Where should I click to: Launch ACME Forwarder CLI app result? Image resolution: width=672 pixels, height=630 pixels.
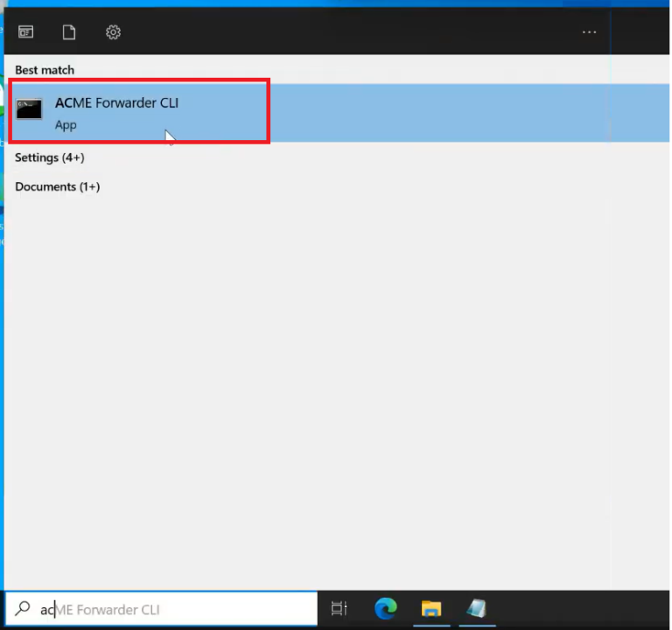coord(337,113)
